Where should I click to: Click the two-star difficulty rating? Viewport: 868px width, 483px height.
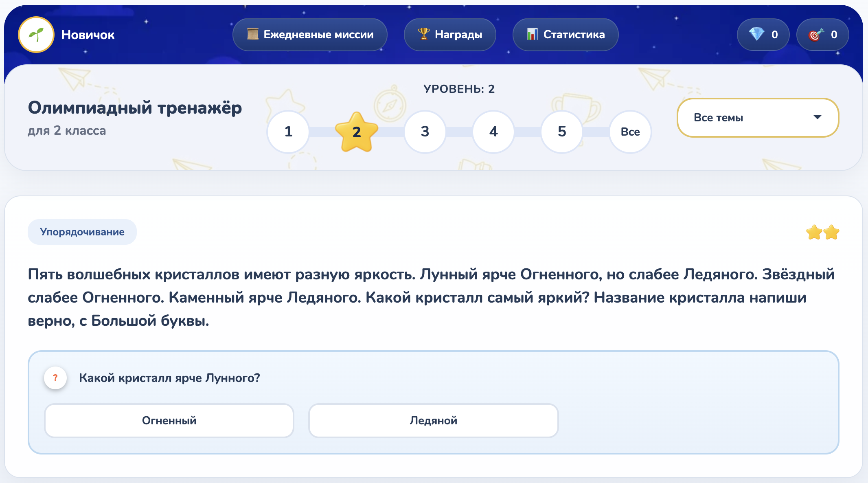pyautogui.click(x=822, y=232)
